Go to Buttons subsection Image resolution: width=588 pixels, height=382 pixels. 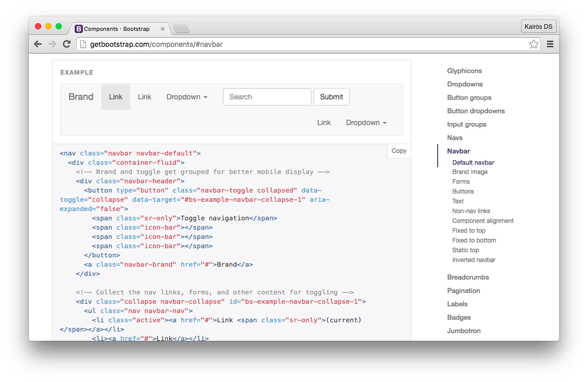pos(463,191)
